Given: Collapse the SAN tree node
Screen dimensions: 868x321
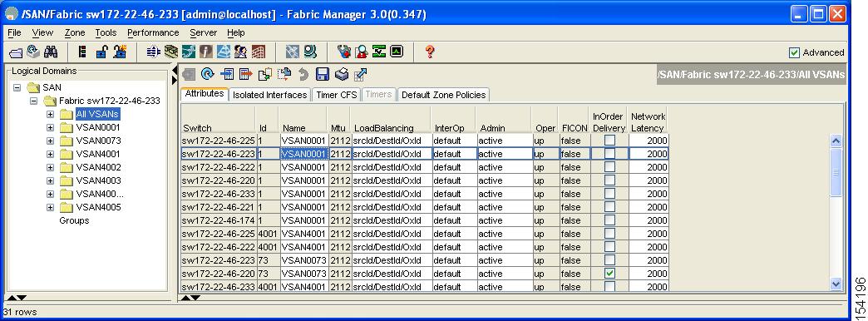Looking at the screenshot, I should pos(17,87).
